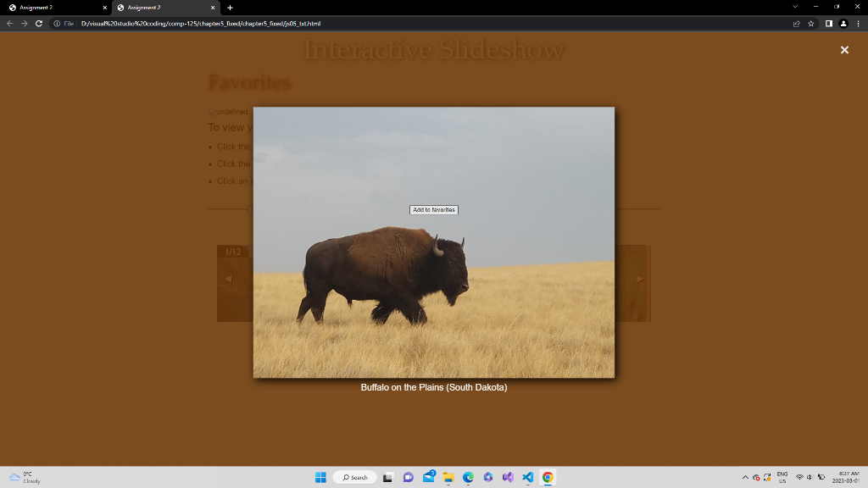Open File Explorer from the taskbar
The image size is (868, 488).
[x=448, y=477]
